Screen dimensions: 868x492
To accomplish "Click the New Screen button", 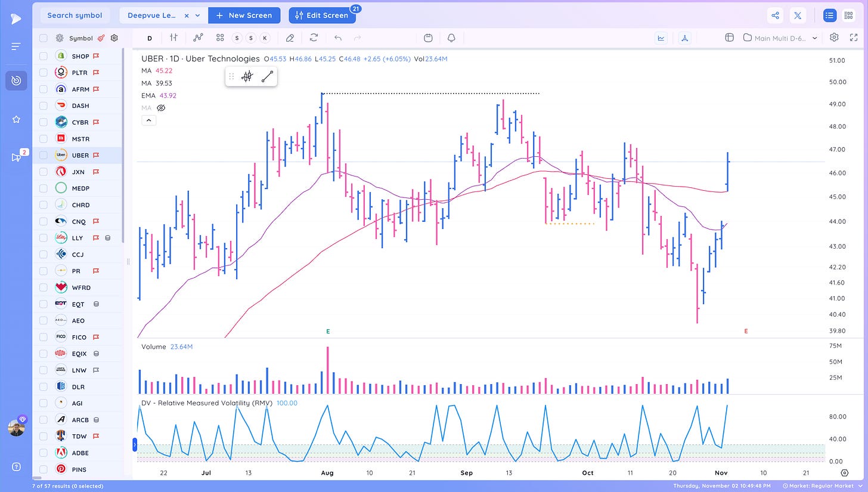I will point(244,16).
